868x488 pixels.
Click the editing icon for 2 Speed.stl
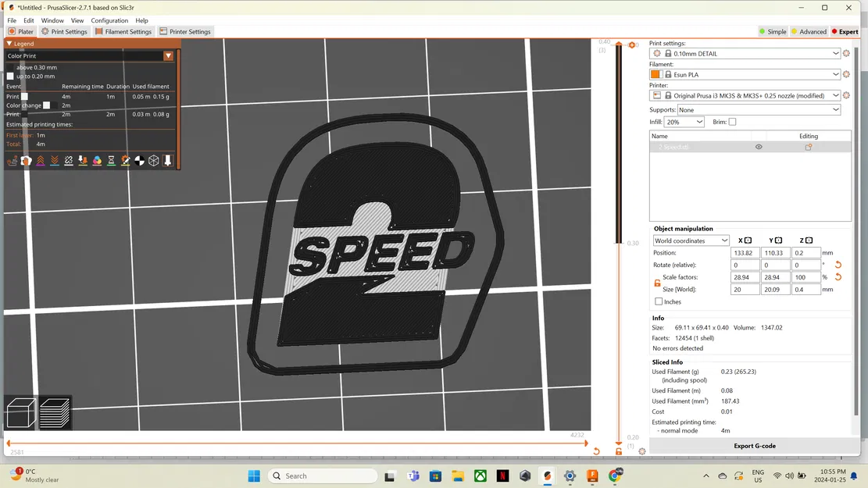[x=809, y=147]
